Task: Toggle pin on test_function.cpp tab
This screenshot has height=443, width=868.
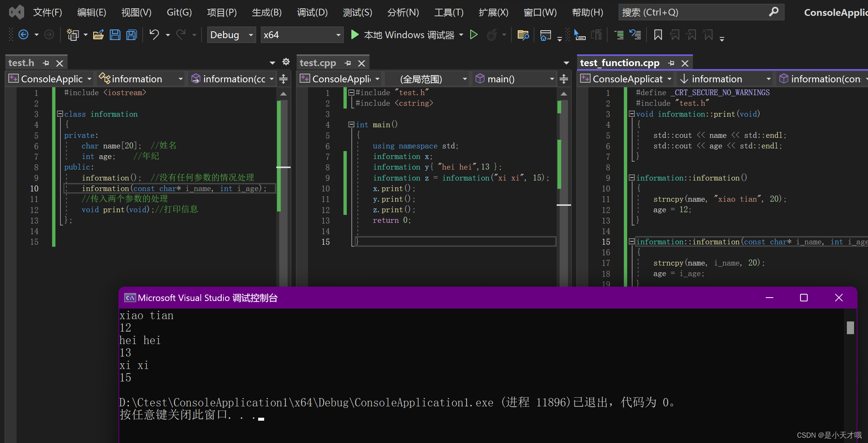Action: (671, 63)
